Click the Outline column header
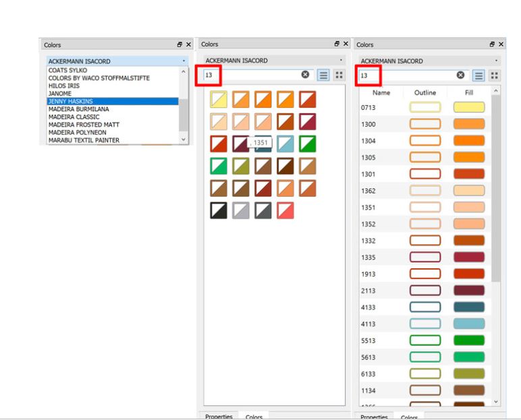Viewport: 521px width, 420px height. (x=425, y=92)
